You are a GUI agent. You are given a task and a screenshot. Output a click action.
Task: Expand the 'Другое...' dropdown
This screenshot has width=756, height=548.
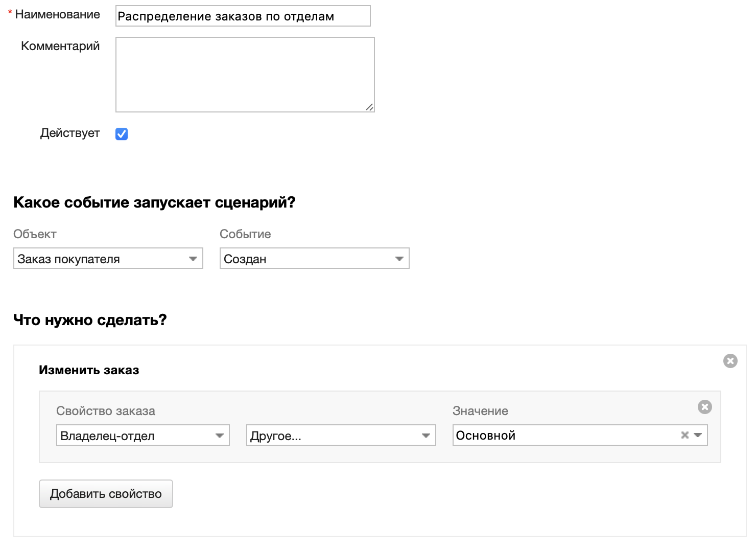click(x=341, y=435)
